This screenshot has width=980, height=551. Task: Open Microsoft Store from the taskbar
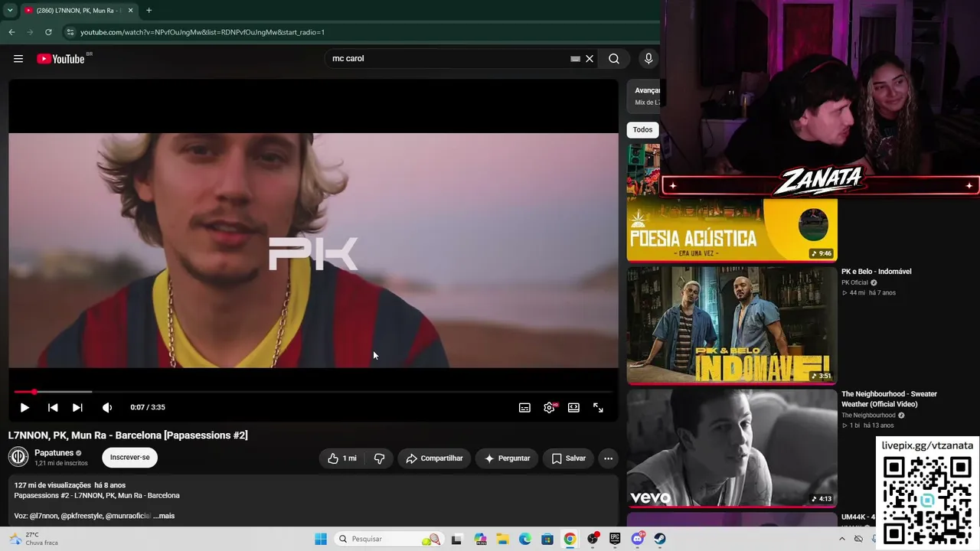tap(547, 539)
